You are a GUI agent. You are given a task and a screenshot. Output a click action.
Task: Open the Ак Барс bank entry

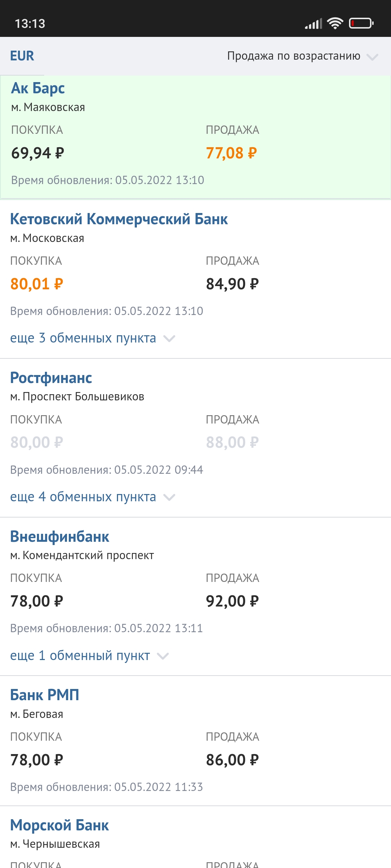[38, 88]
